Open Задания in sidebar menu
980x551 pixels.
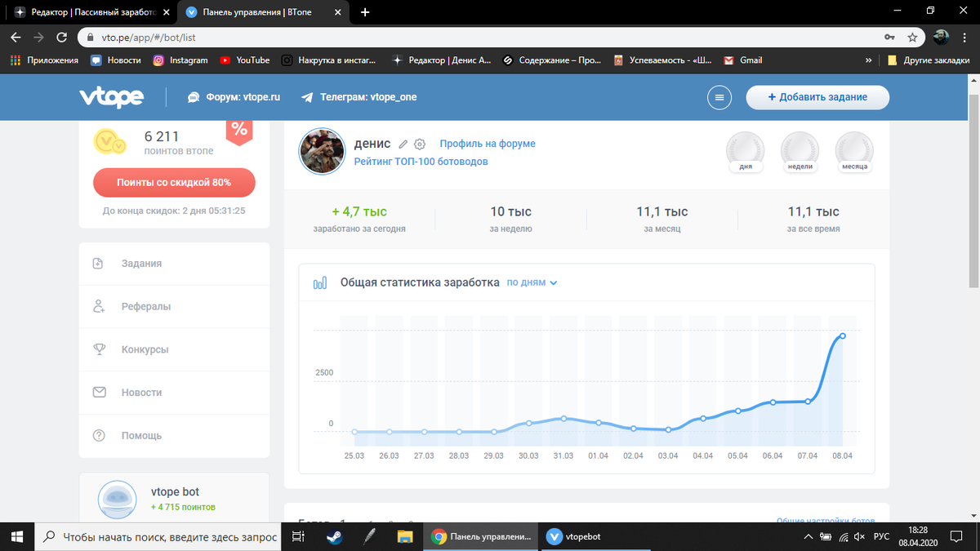click(174, 264)
